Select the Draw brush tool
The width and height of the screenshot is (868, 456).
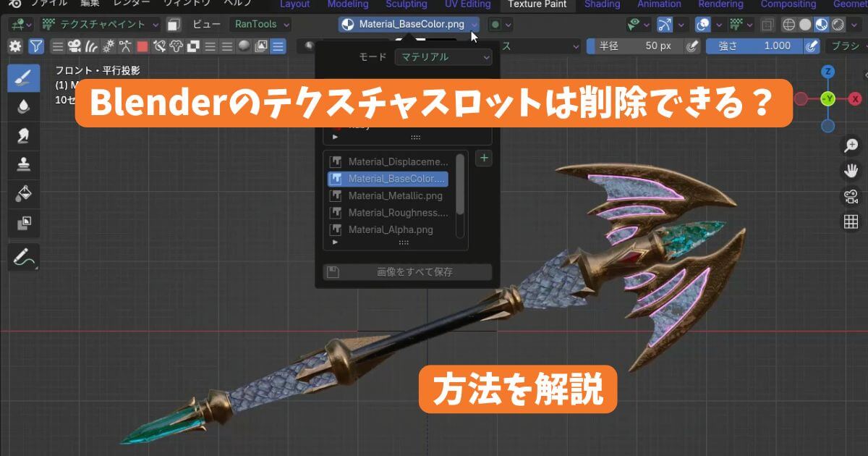point(24,77)
